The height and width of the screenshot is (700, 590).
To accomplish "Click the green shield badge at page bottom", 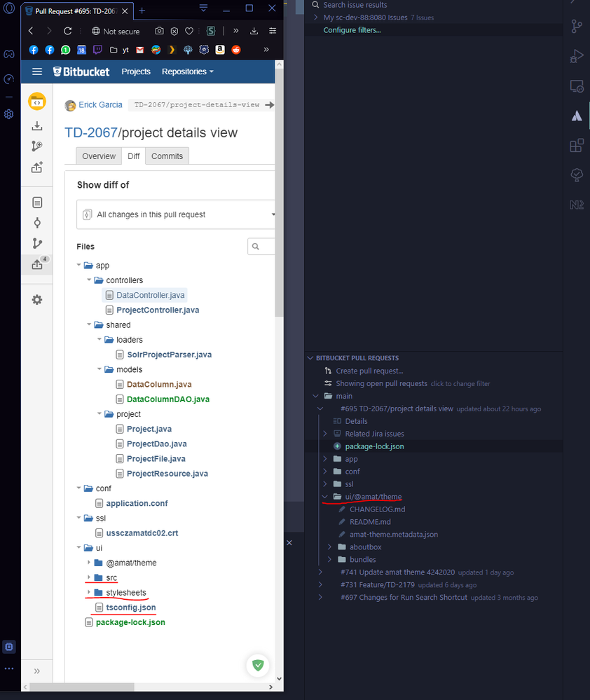I will click(x=258, y=665).
